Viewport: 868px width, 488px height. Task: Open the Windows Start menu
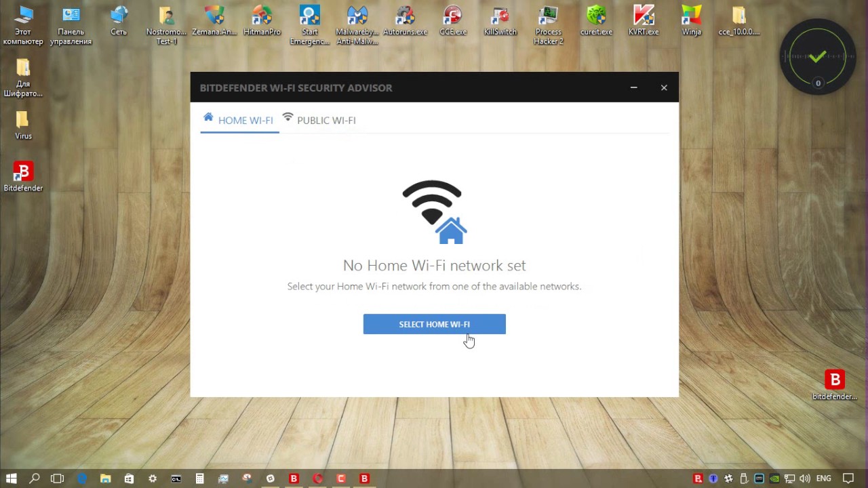[x=12, y=479]
